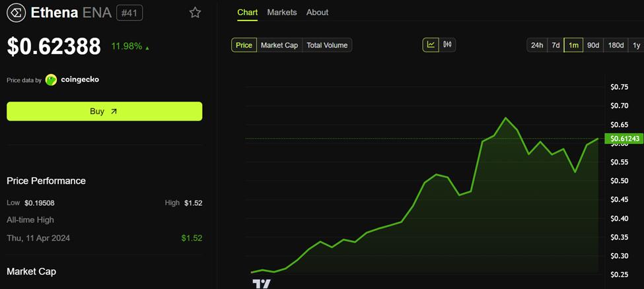
Task: Click the green price-up arrow indicator
Action: click(x=147, y=48)
